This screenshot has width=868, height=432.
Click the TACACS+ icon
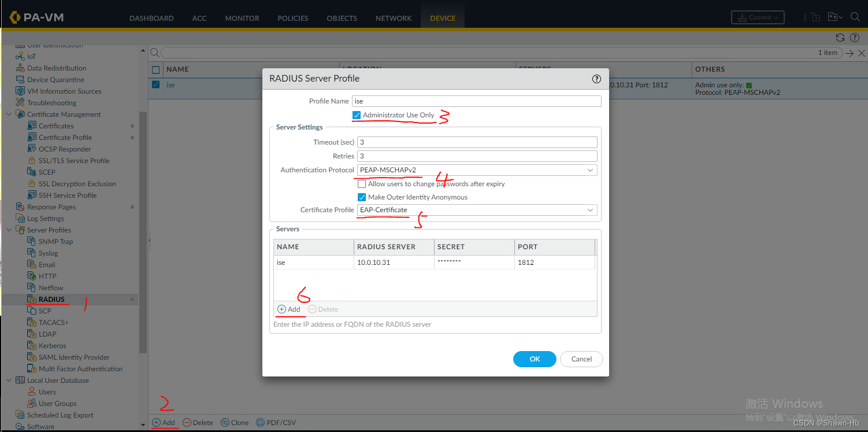[32, 323]
